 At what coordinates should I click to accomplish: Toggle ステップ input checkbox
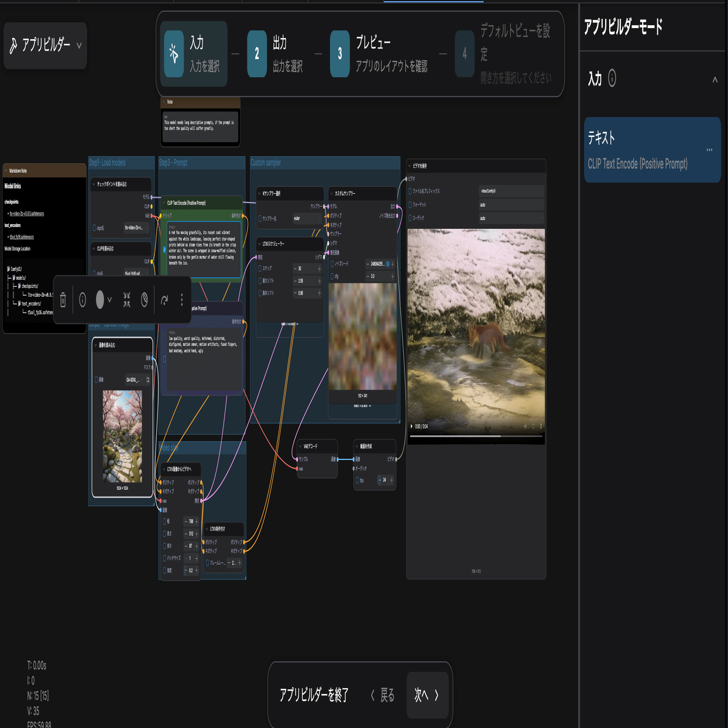coord(260,269)
